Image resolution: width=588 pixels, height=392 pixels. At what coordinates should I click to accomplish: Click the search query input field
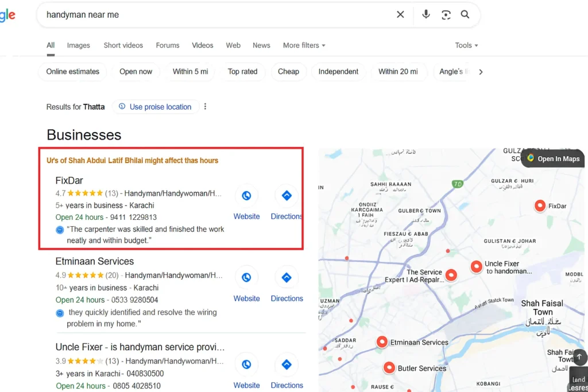coord(218,14)
